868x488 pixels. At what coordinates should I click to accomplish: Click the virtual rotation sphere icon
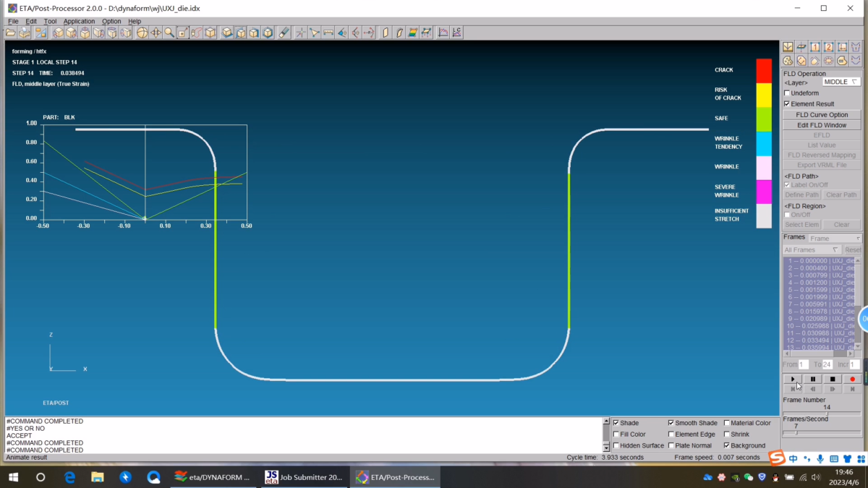click(142, 33)
